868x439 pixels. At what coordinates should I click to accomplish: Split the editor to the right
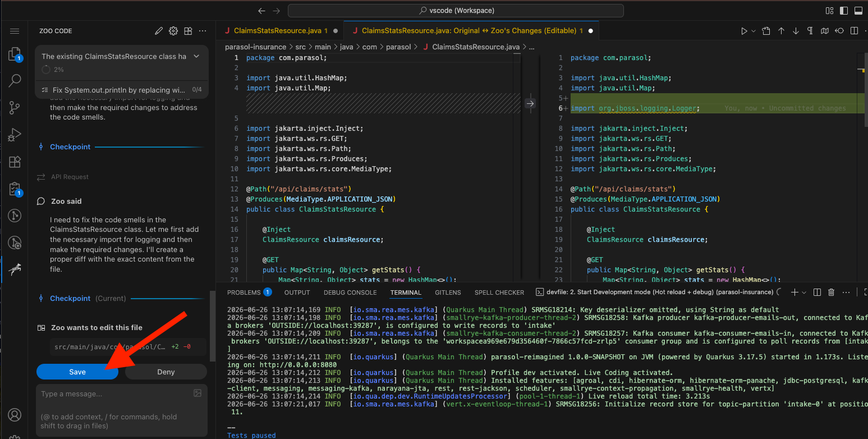click(853, 31)
